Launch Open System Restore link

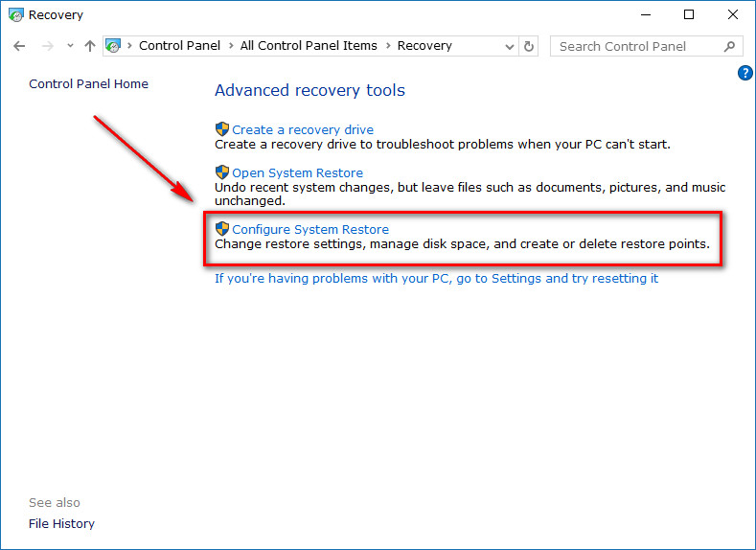tap(297, 172)
